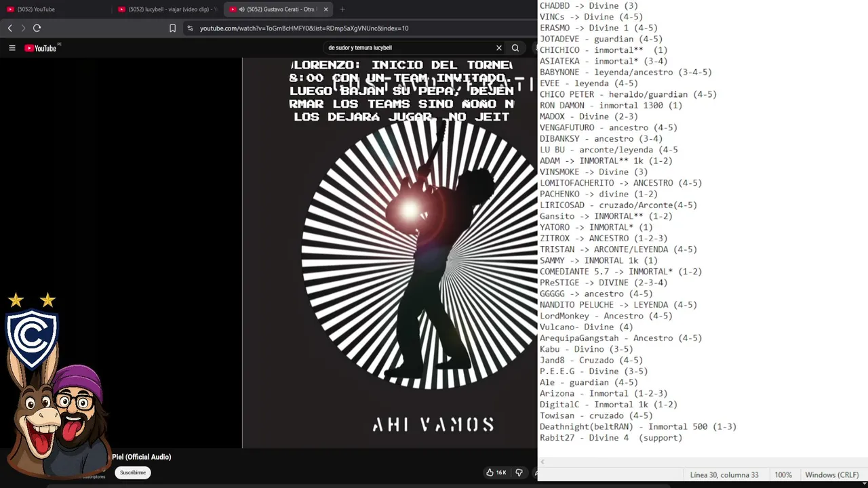Click the line 'YATORO -> INMORTAL* (1)'
This screenshot has width=868, height=488.
(596, 227)
